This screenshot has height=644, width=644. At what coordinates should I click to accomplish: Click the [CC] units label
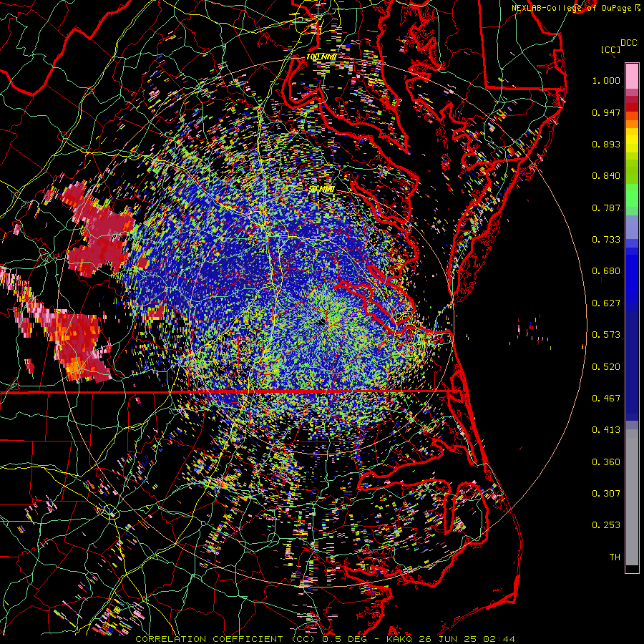click(610, 49)
